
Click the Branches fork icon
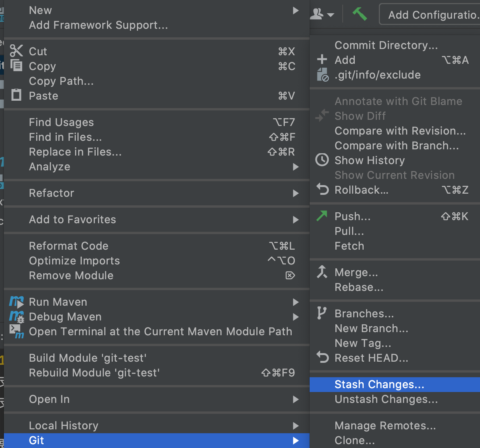point(322,313)
